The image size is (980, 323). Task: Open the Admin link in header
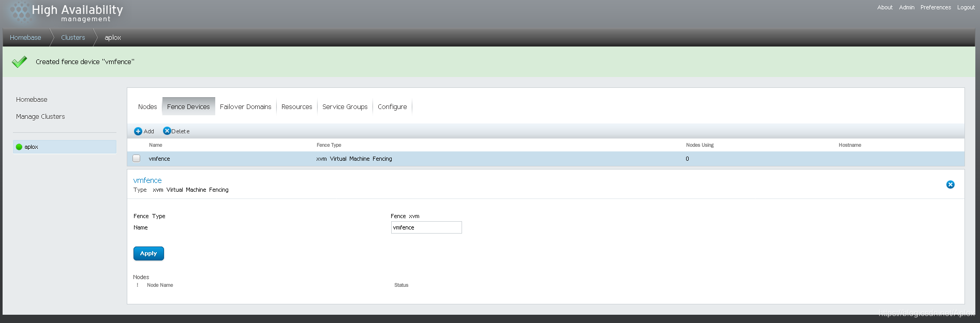907,7
